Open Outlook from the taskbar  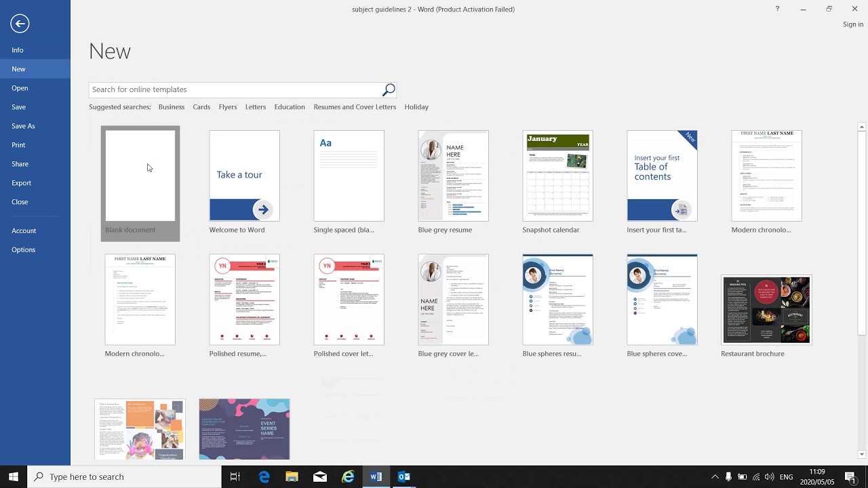[403, 476]
